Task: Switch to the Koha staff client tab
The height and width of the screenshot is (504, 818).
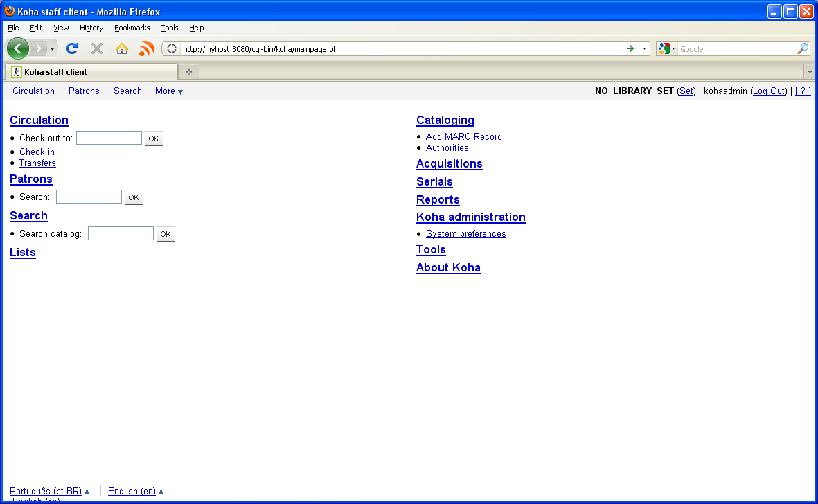Action: [90, 71]
